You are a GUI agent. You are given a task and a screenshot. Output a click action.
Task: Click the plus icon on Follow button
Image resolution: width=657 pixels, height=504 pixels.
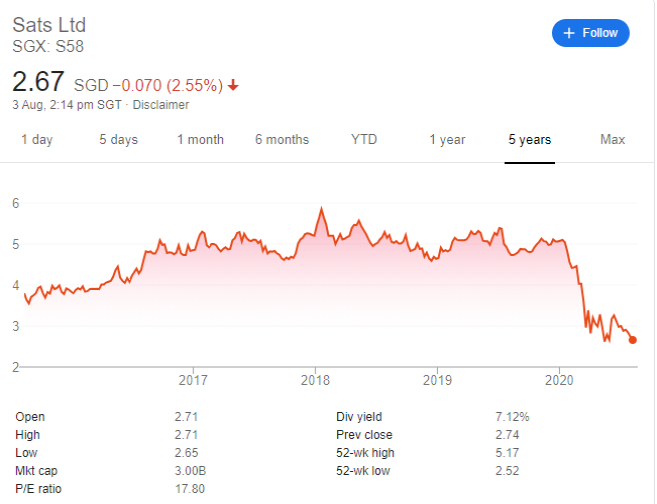click(x=569, y=33)
